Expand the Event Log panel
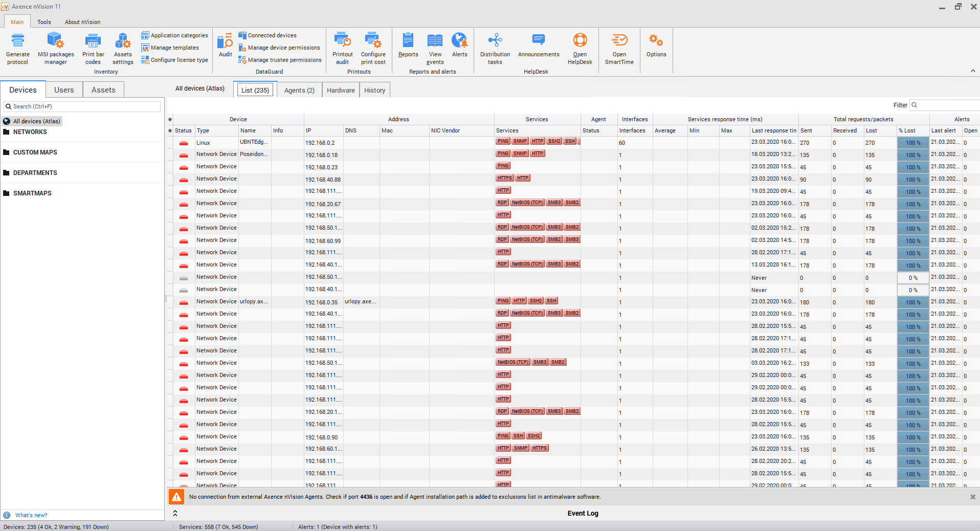980x531 pixels. click(175, 513)
